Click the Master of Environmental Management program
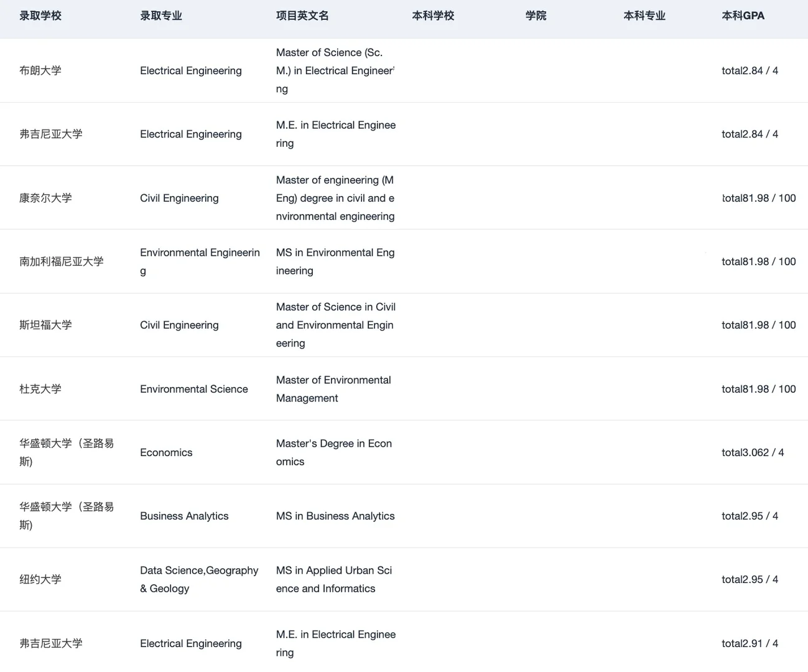Viewport: 808px width, 672px height. 333,389
